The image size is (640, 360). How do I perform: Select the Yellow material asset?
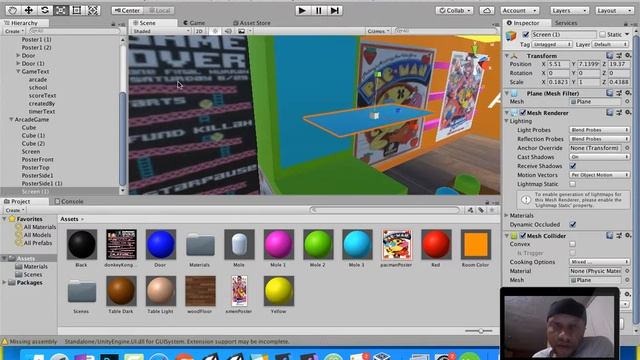(x=279, y=291)
